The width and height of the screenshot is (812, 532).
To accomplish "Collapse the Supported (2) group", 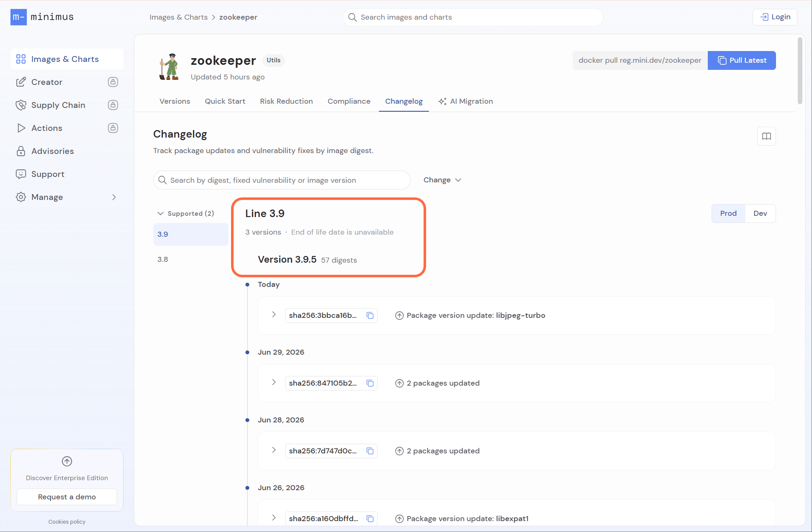I will (160, 213).
